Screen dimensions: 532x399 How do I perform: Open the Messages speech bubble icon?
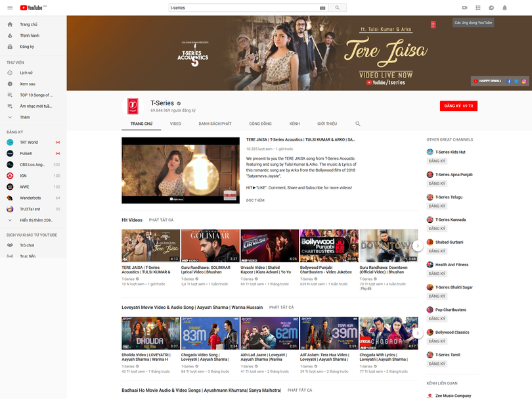coord(492,7)
